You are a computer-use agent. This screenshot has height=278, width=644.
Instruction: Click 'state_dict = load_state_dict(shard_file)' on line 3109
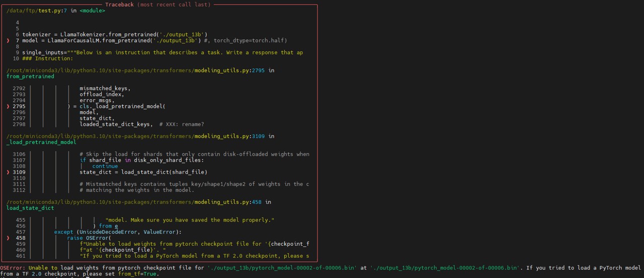pos(143,172)
